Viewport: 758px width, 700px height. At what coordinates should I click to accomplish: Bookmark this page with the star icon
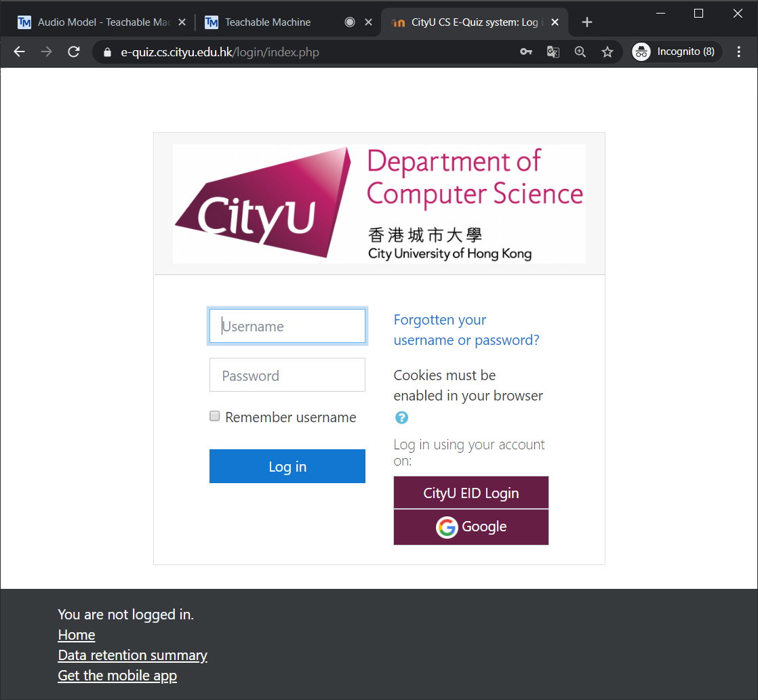coord(607,52)
